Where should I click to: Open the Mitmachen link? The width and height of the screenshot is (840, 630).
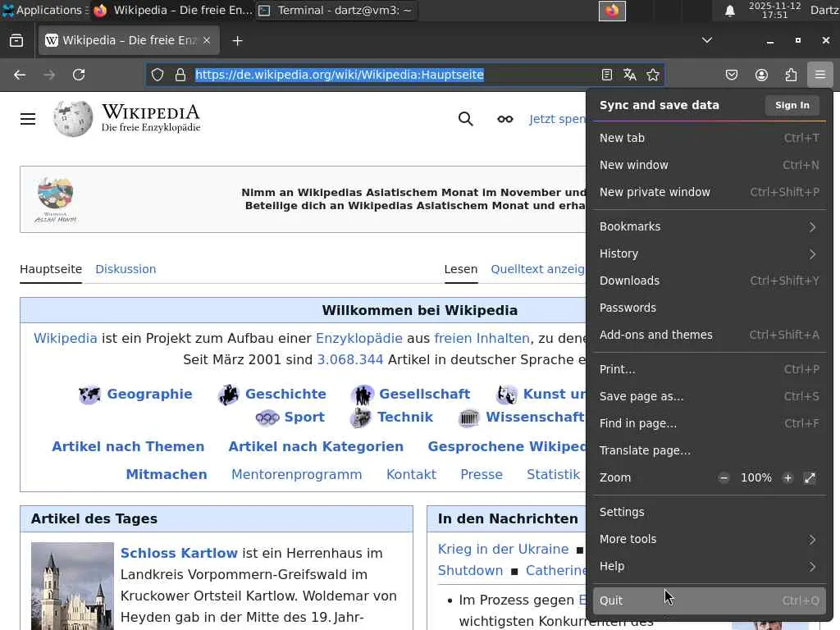167,475
